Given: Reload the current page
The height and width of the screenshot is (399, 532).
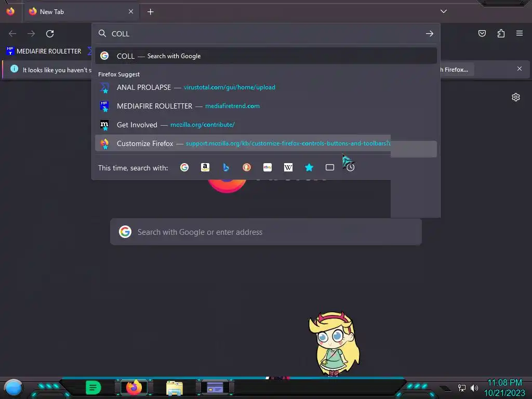Looking at the screenshot, I should click(x=50, y=34).
